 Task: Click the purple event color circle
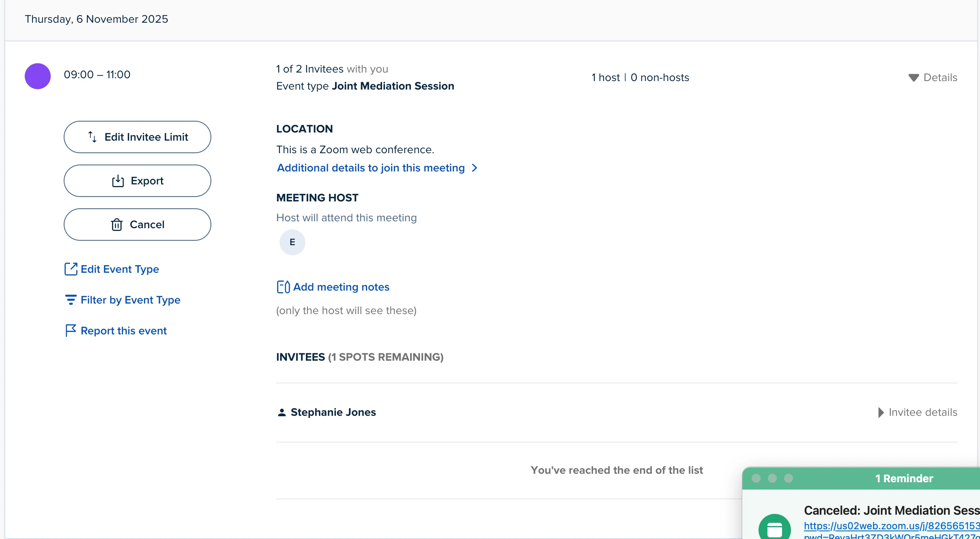38,76
